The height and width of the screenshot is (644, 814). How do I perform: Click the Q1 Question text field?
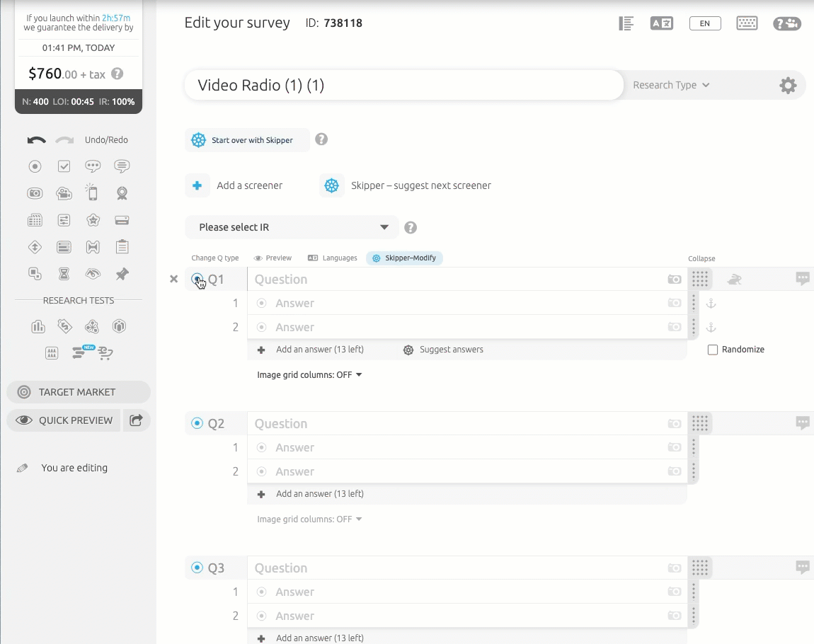453,280
